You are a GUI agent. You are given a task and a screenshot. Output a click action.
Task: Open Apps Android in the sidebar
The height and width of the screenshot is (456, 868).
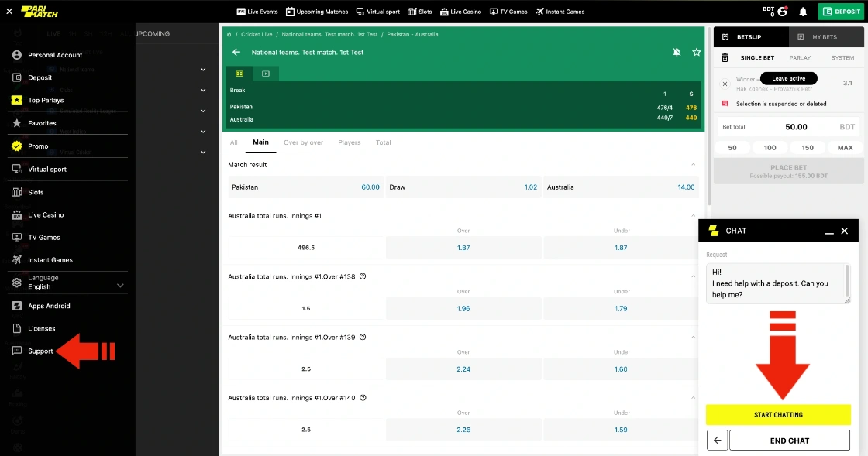click(x=50, y=306)
